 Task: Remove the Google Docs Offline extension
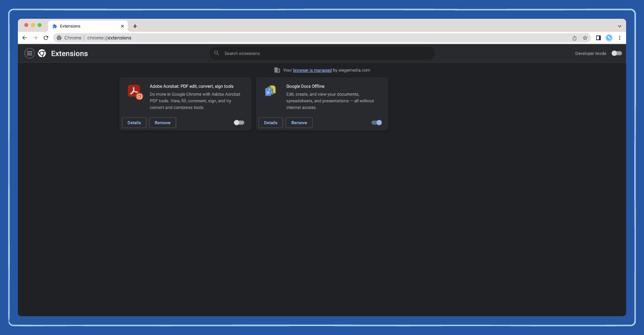point(299,122)
